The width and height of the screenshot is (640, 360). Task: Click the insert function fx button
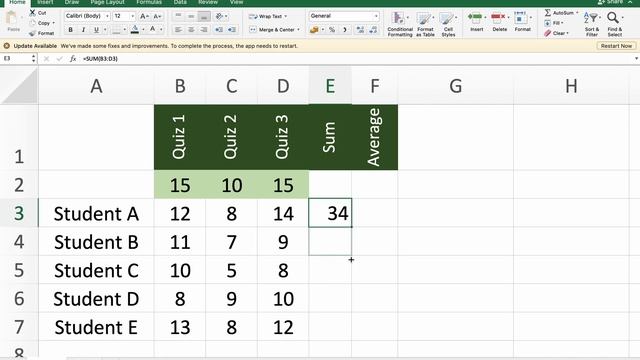pyautogui.click(x=73, y=59)
